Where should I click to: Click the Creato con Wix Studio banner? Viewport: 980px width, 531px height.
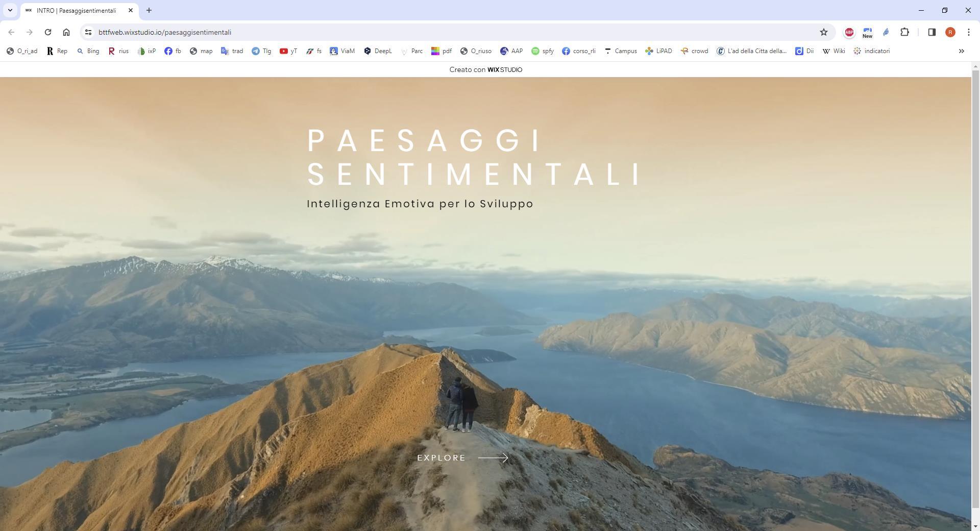(485, 69)
